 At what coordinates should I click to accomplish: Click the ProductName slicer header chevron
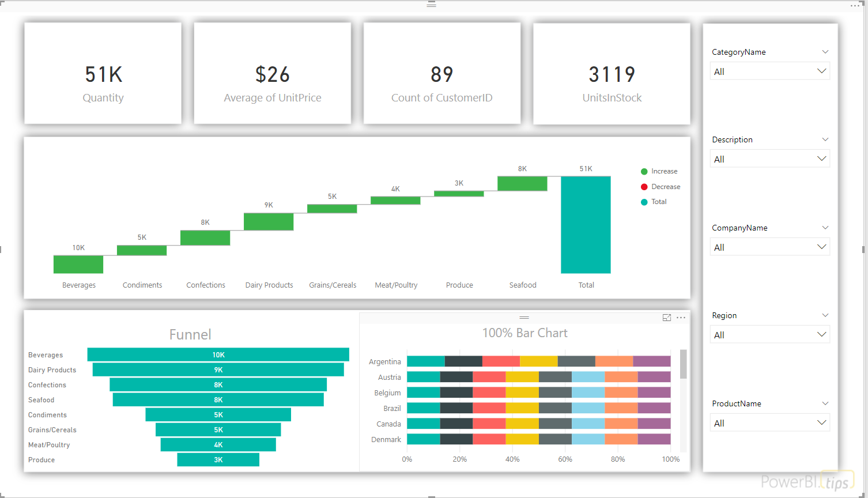click(825, 403)
